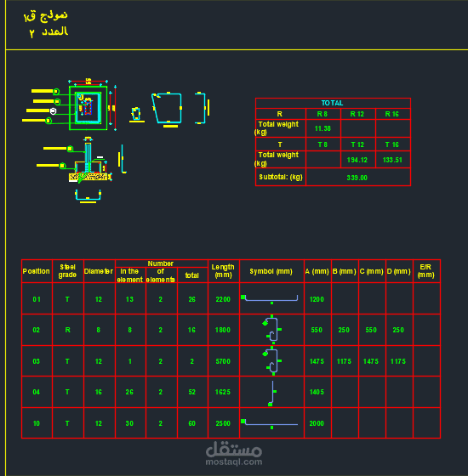
Task: Pick the footing section drawing with hatched base
Action: click(89, 161)
